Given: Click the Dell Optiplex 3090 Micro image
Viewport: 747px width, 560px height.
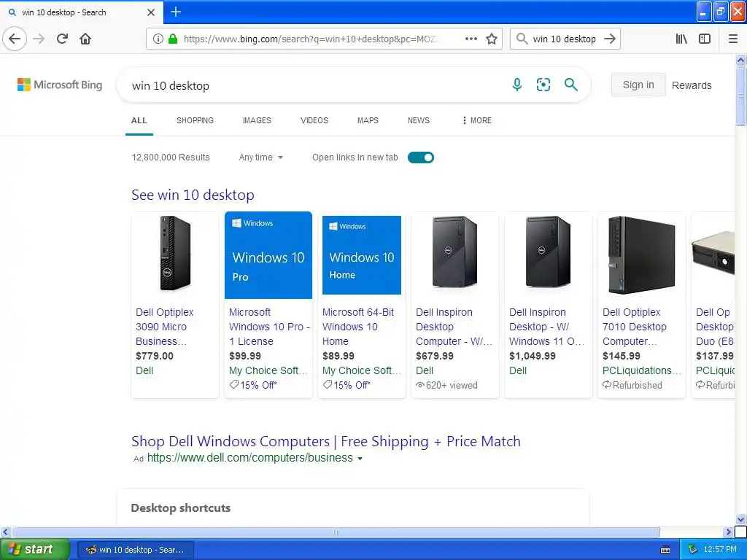Looking at the screenshot, I should pos(175,253).
